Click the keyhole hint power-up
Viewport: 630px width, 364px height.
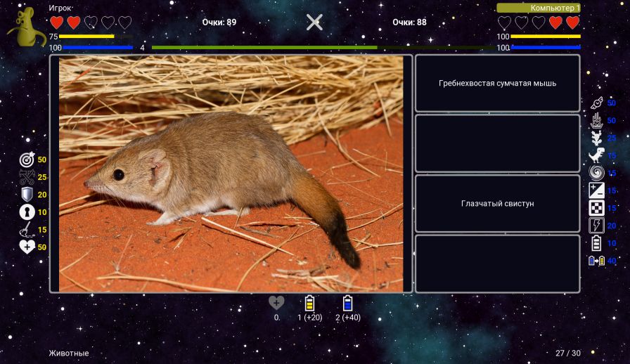click(x=27, y=212)
